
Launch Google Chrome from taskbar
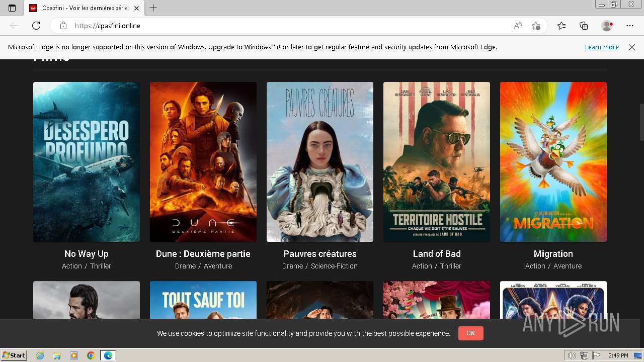click(91, 355)
